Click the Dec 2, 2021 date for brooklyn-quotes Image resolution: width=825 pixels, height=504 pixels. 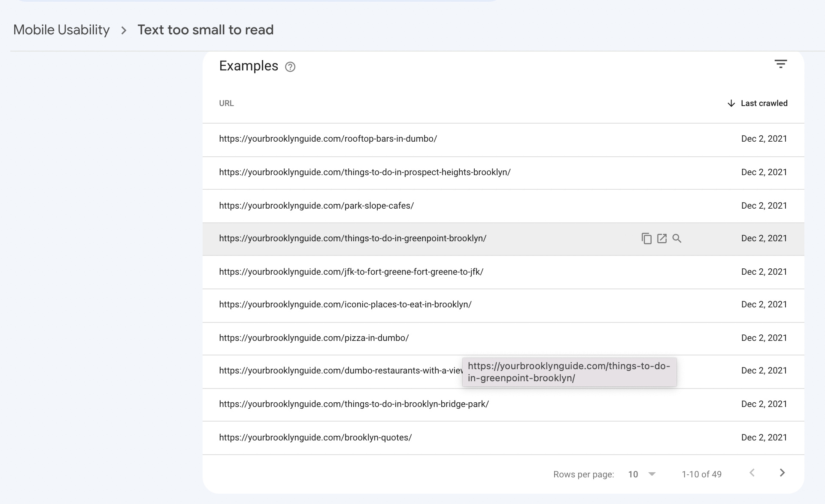[x=764, y=437]
